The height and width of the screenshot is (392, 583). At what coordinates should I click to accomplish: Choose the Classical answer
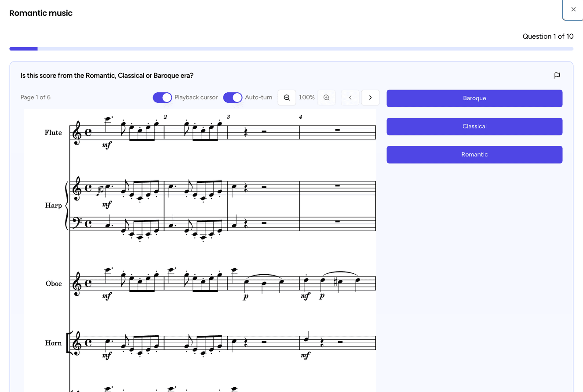pos(474,127)
